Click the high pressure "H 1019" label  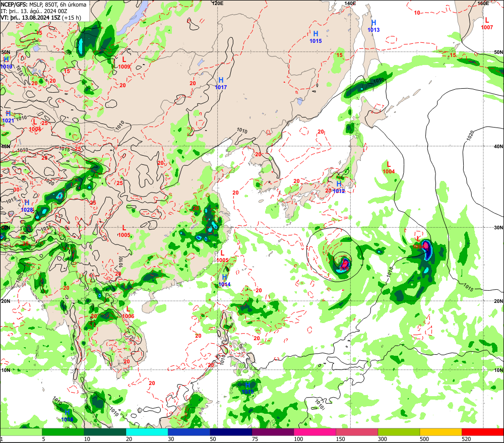[6, 63]
